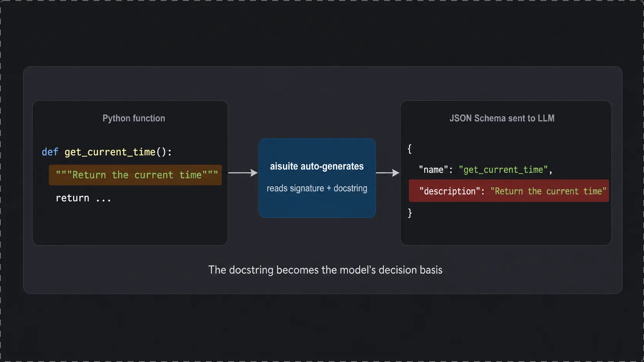This screenshot has width=644, height=362.
Task: Click 'reads signature + docstring' subtitle
Action: (x=317, y=188)
